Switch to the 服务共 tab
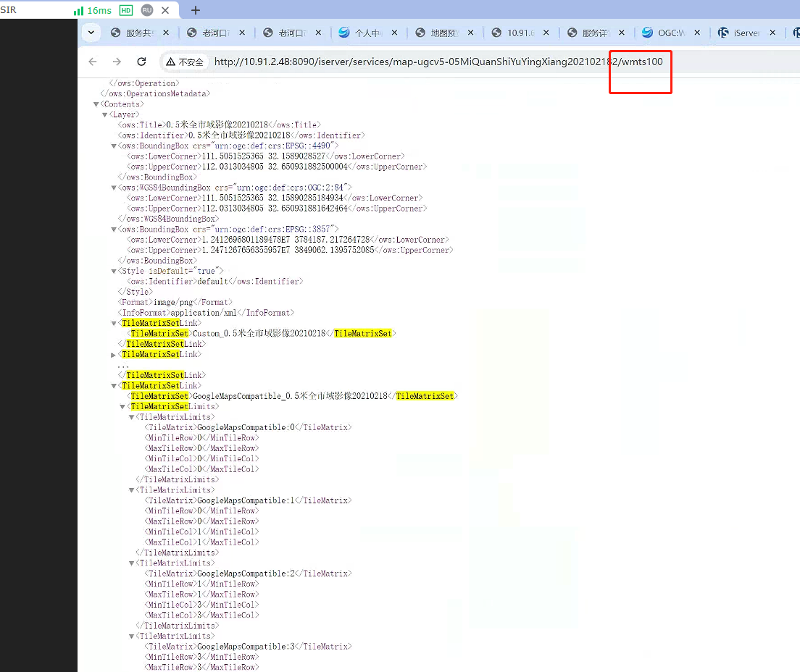Viewport: 800px width, 672px height. coord(138,33)
